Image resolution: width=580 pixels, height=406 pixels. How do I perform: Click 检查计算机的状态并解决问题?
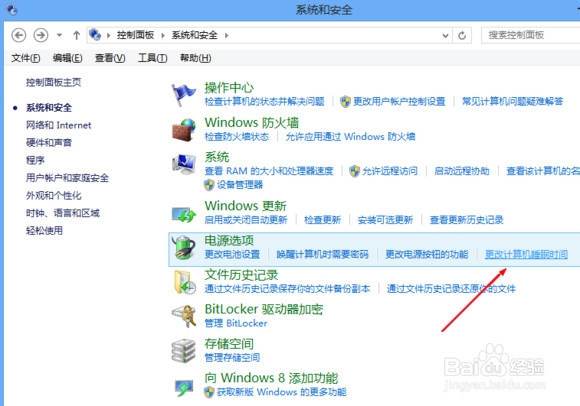point(264,101)
